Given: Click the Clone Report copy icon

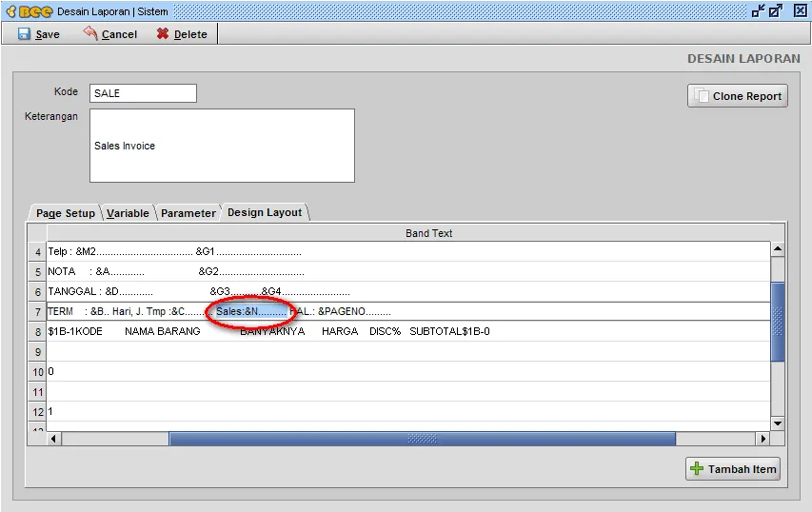Looking at the screenshot, I should click(x=702, y=96).
